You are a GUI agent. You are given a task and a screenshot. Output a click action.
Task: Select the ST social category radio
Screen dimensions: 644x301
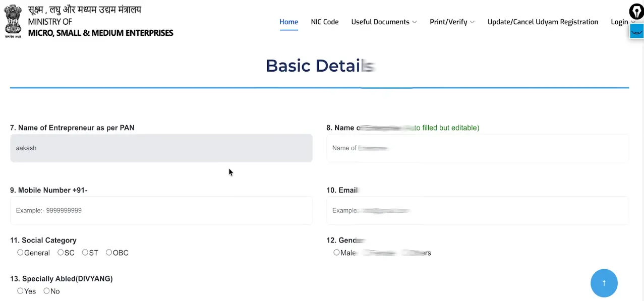point(85,253)
